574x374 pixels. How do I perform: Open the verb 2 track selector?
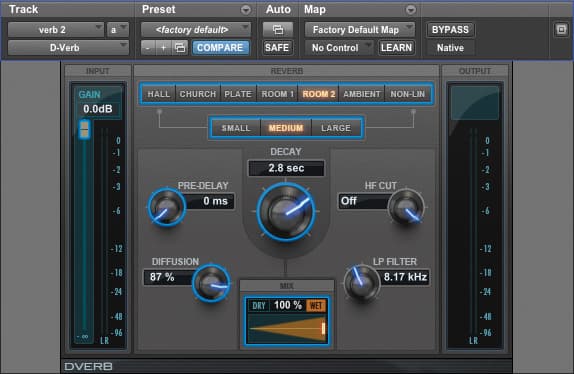click(x=56, y=30)
